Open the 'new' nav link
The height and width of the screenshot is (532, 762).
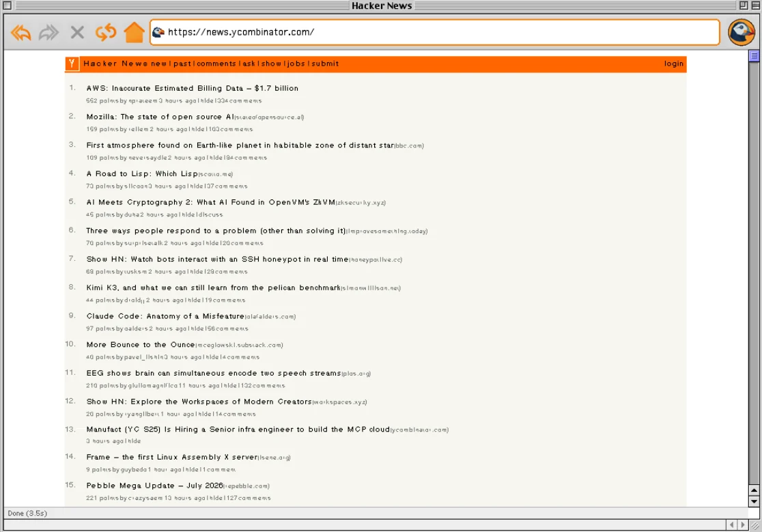[158, 64]
